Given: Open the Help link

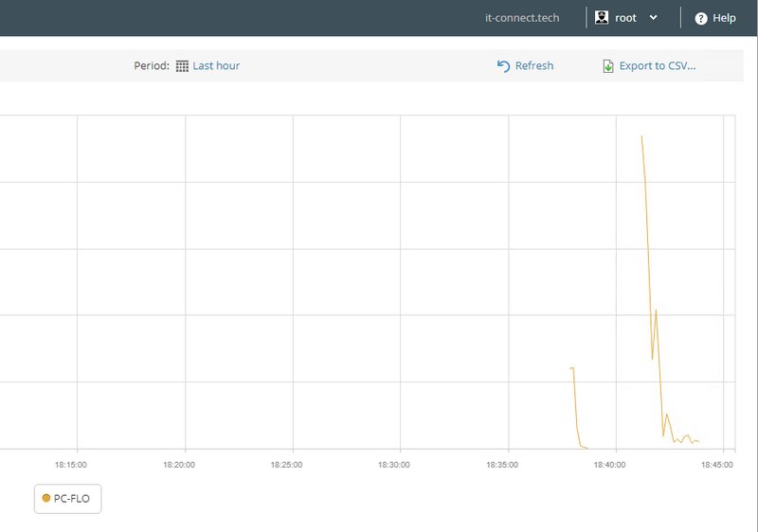Looking at the screenshot, I should [x=724, y=18].
